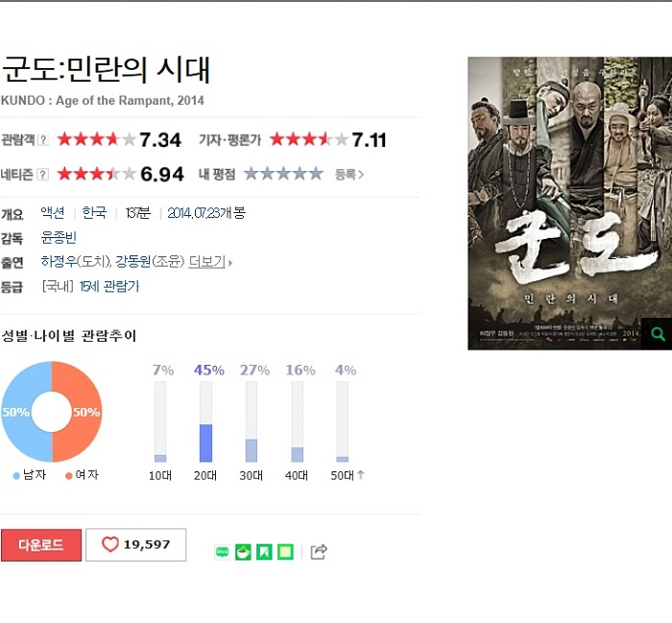This screenshot has width=672, height=623.
Task: Open actor 하정우 link
Action: (x=59, y=261)
